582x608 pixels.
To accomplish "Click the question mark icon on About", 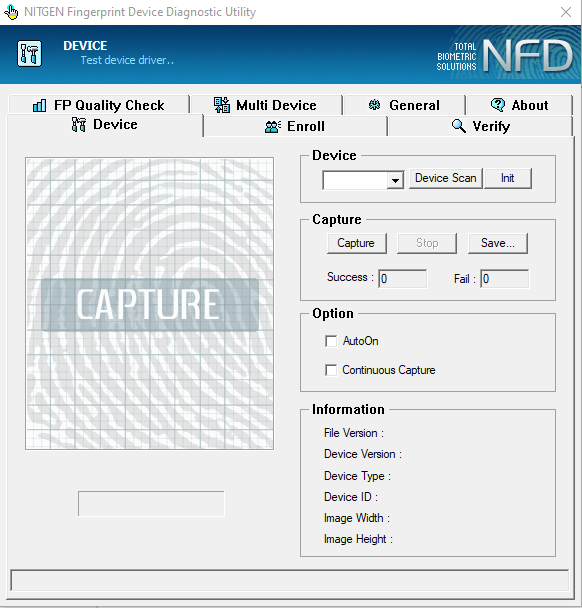I will pos(497,105).
